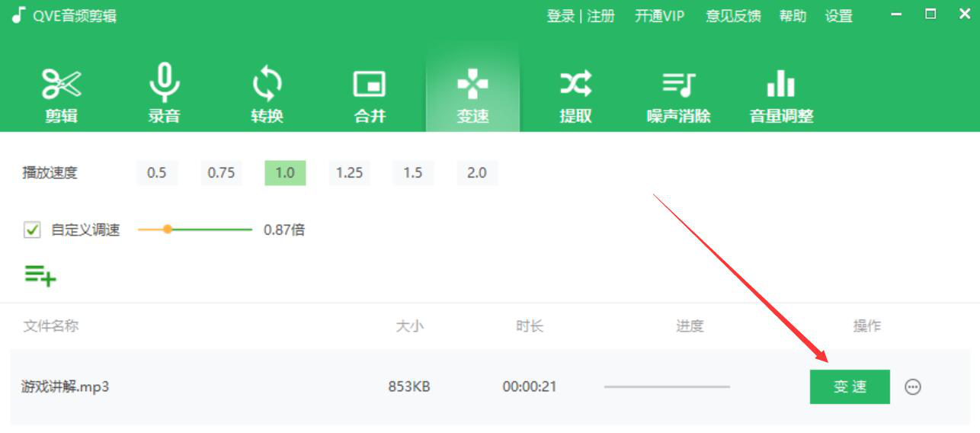
Task: Set playback speed to 0.75
Action: 221,173
